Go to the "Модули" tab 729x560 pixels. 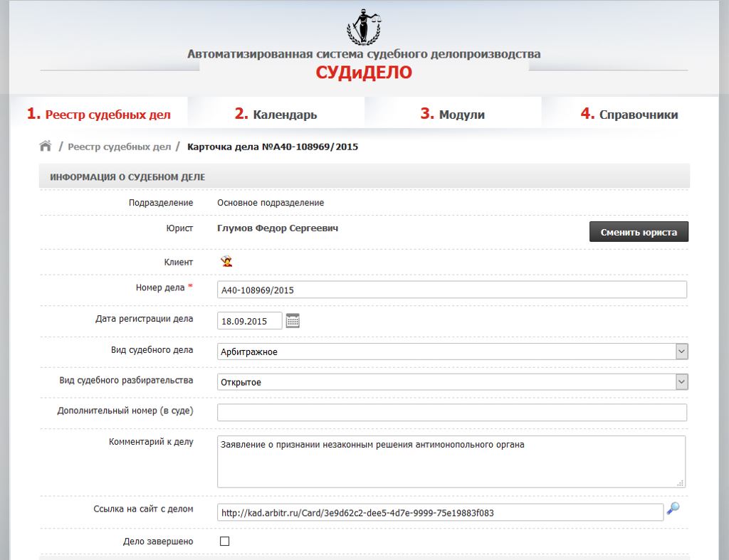452,114
